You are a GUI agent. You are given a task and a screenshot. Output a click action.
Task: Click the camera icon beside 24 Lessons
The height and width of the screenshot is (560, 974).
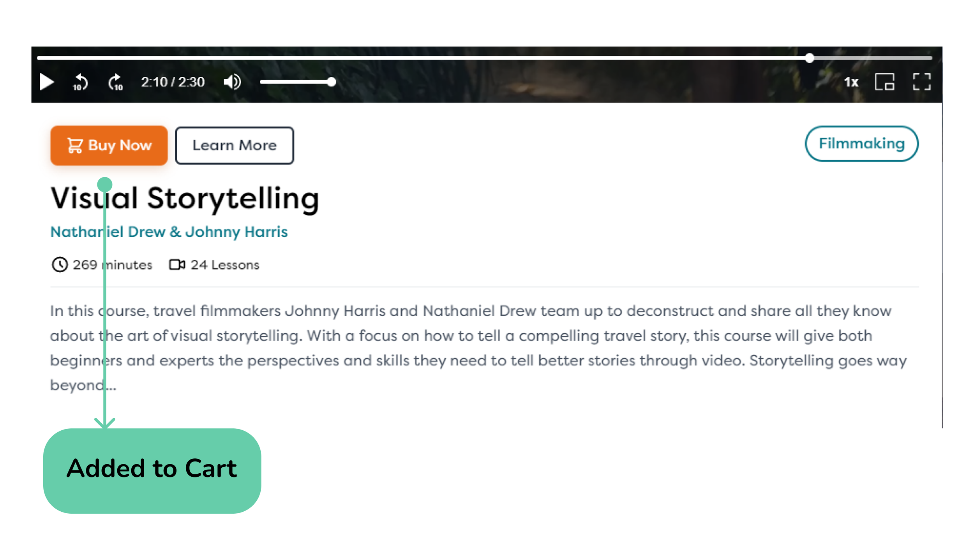click(x=177, y=265)
